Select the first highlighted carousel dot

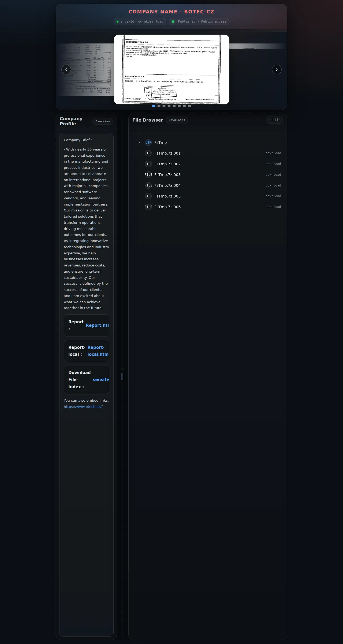click(x=154, y=106)
